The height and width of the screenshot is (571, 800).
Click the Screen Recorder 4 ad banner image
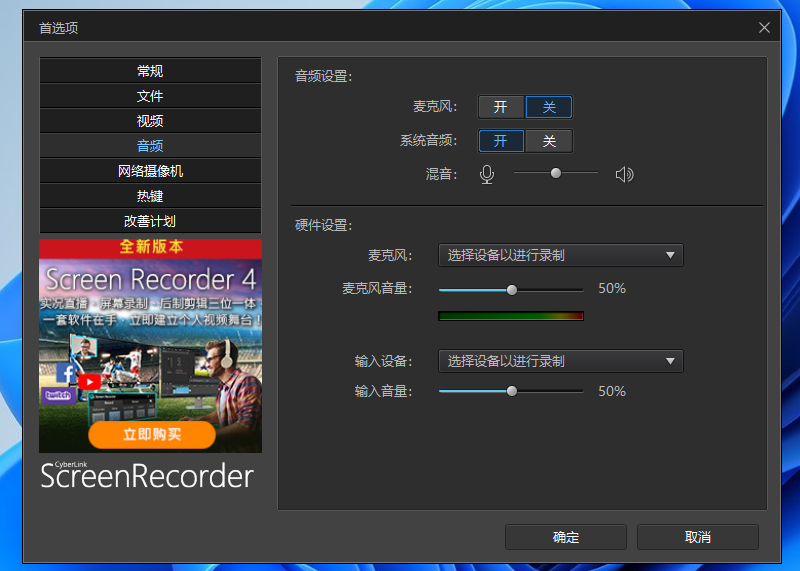pos(151,346)
